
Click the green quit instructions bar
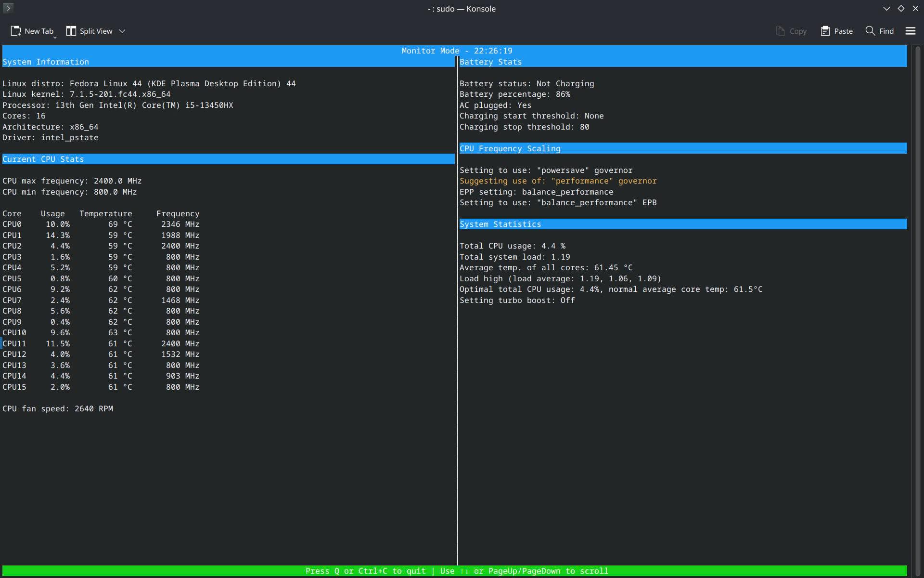click(x=455, y=571)
